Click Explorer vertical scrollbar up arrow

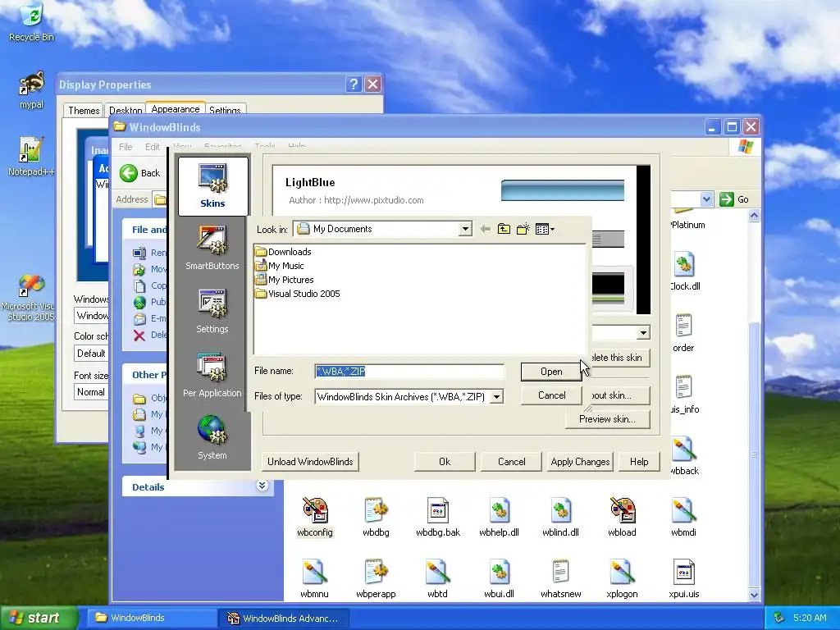[755, 216]
